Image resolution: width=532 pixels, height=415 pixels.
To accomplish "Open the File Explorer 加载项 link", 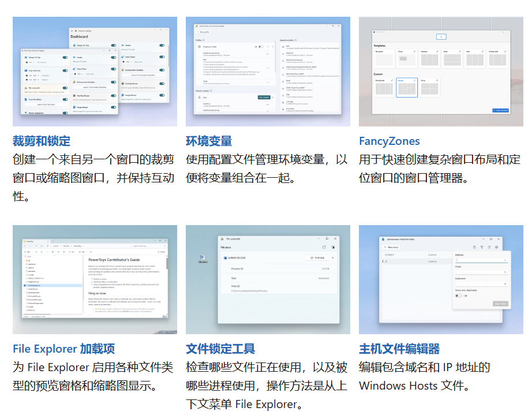I will click(64, 349).
